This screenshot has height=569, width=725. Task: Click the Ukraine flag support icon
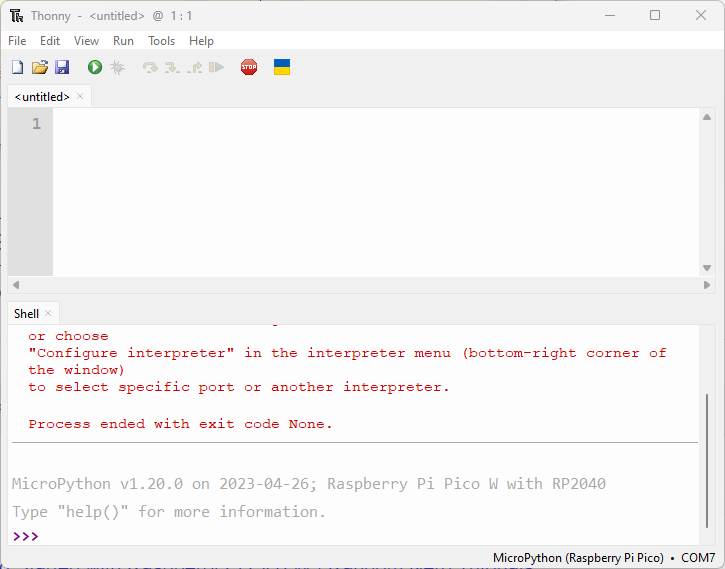pyautogui.click(x=282, y=67)
